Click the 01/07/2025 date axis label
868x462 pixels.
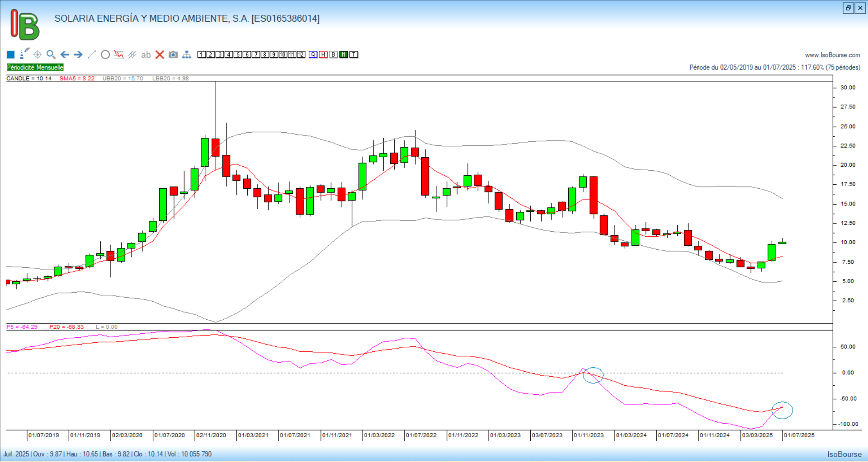(x=799, y=435)
